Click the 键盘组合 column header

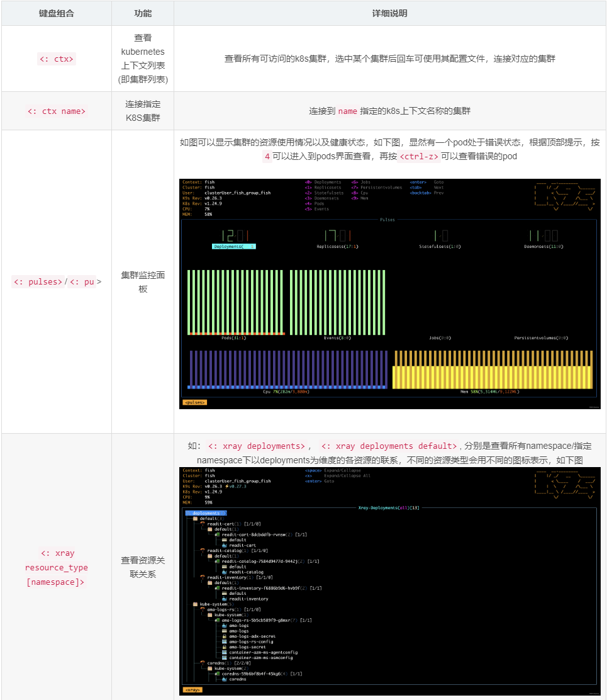coord(56,13)
